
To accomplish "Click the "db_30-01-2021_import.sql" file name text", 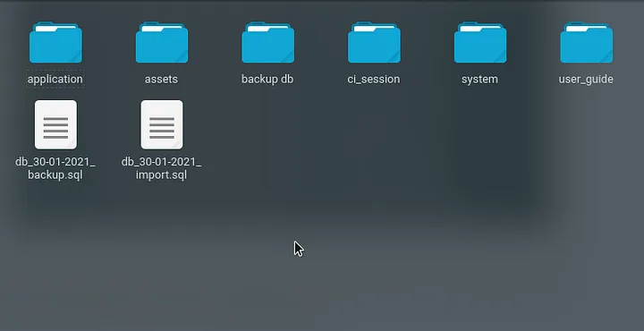I will (x=161, y=168).
